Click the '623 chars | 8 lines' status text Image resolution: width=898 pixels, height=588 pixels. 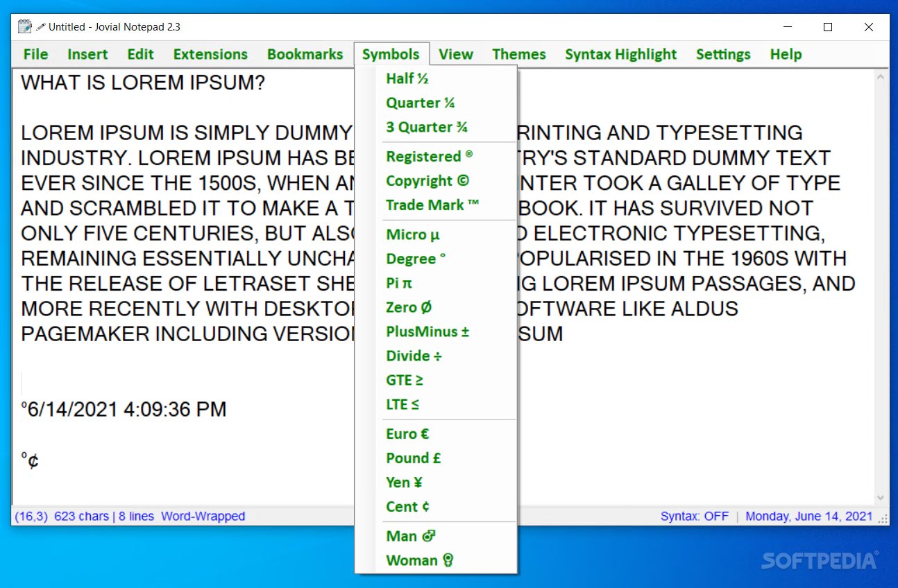point(104,517)
